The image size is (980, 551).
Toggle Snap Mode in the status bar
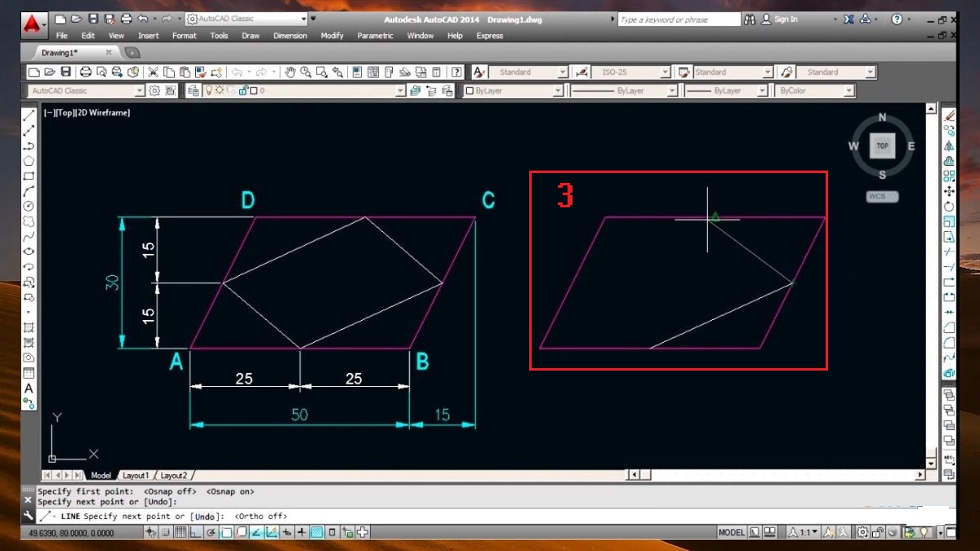click(x=165, y=532)
